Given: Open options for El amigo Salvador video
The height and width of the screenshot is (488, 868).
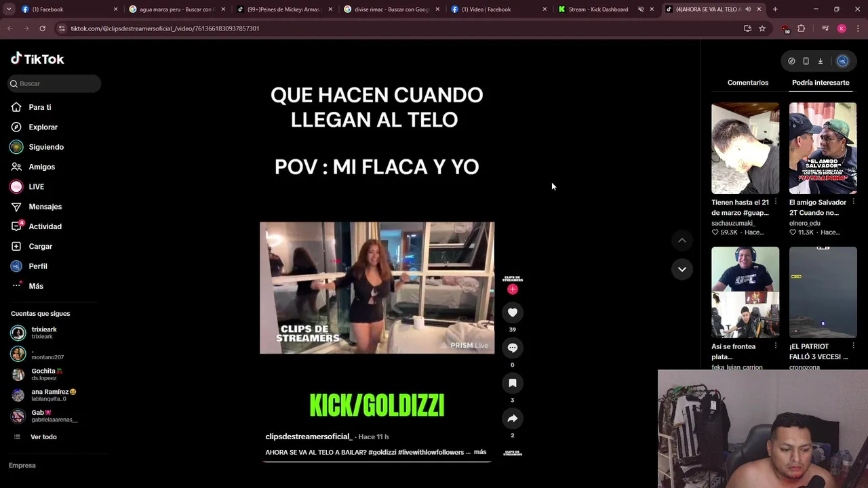Looking at the screenshot, I should (x=853, y=202).
